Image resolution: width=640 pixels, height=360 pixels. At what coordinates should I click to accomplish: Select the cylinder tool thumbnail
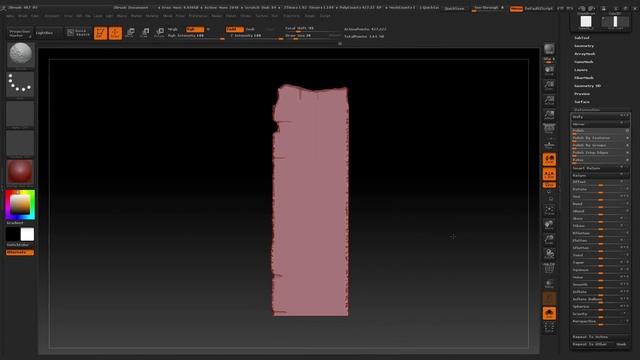point(615,22)
